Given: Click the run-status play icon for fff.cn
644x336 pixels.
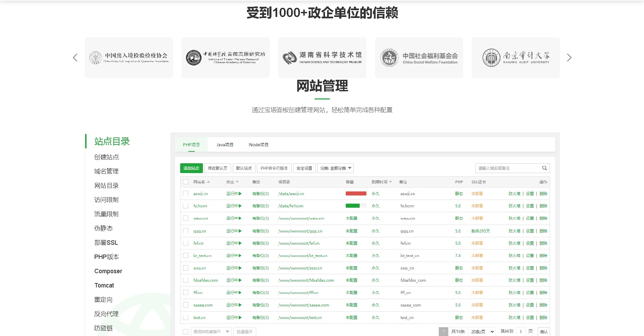Looking at the screenshot, I should click(240, 293).
